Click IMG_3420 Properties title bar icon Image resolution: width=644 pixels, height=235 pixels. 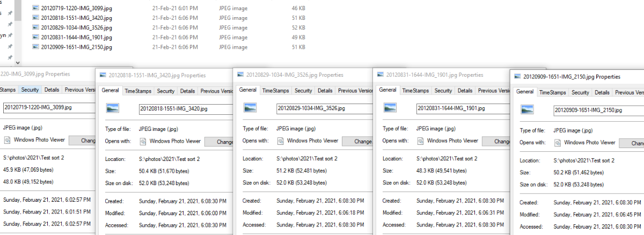[x=103, y=75]
